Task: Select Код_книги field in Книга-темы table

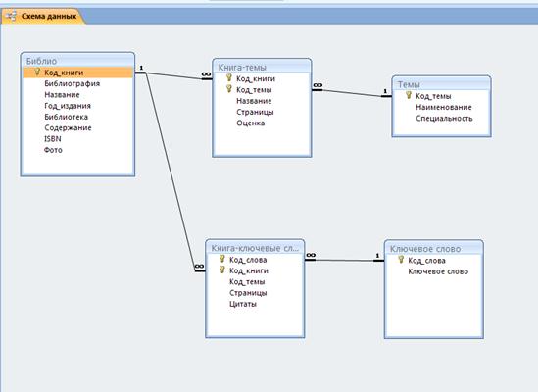Action: tap(256, 78)
